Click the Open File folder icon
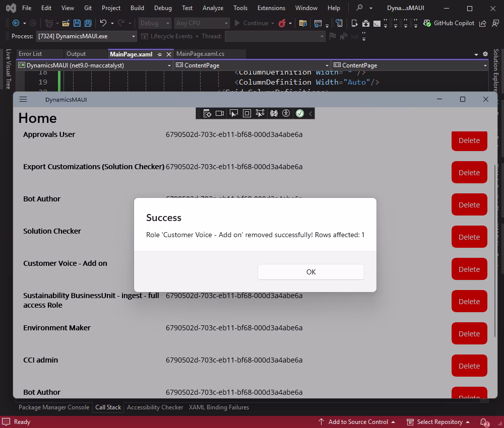Viewport: 504px width, 428px height. coord(66,23)
